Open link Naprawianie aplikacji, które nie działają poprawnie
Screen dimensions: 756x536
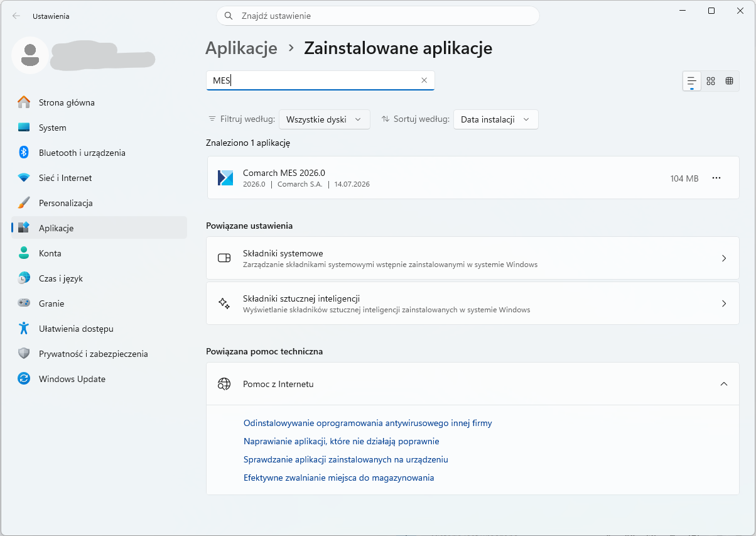(342, 442)
